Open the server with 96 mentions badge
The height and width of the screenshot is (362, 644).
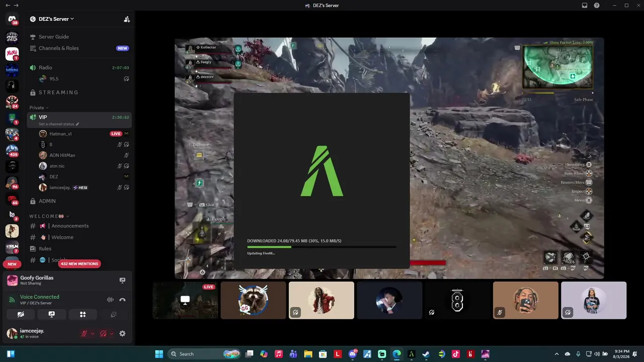click(x=12, y=182)
